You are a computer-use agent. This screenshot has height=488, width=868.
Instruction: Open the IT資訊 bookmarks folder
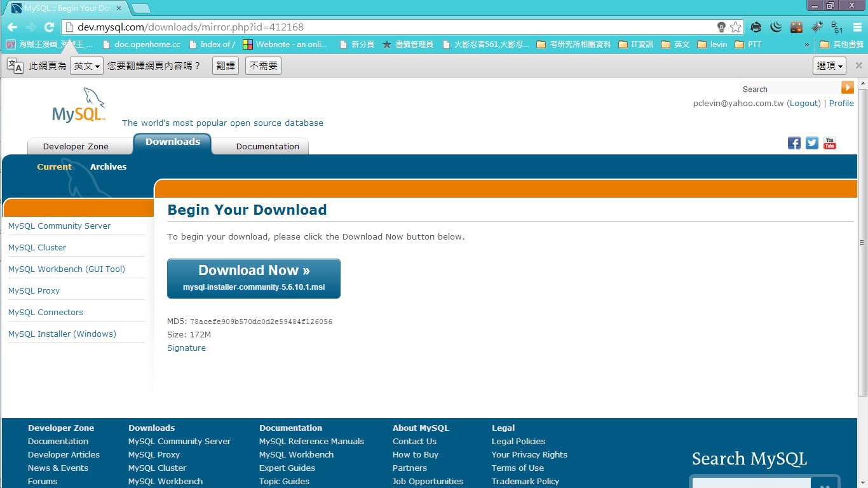(x=635, y=44)
